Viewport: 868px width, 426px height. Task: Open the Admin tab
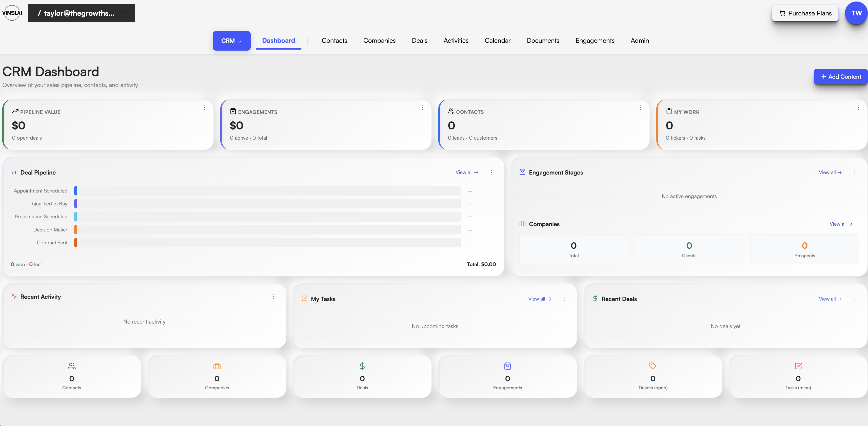640,40
